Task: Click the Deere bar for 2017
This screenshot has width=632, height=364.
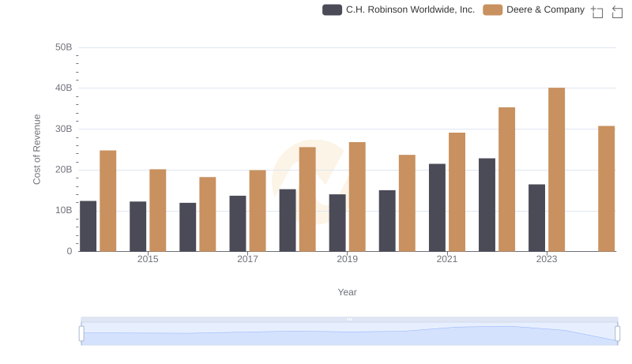Action: 258,211
